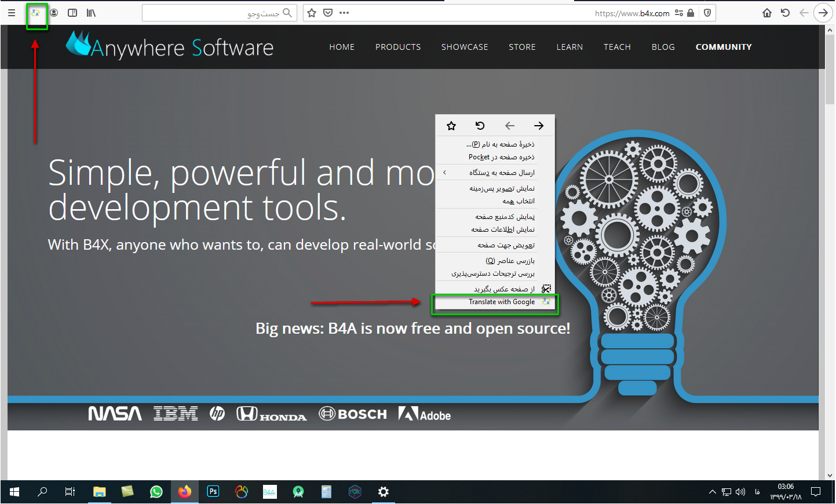Open Photoshop from the Windows taskbar

pos(213,492)
